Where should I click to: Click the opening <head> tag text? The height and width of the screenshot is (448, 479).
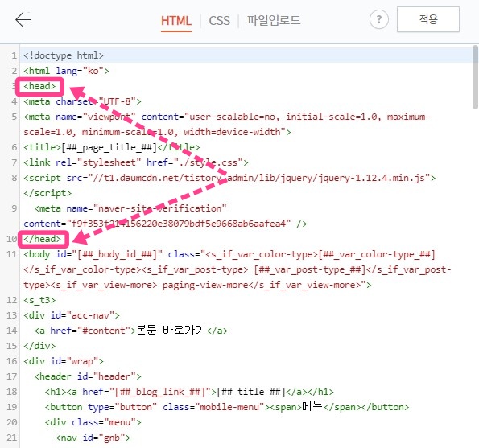tap(39, 86)
